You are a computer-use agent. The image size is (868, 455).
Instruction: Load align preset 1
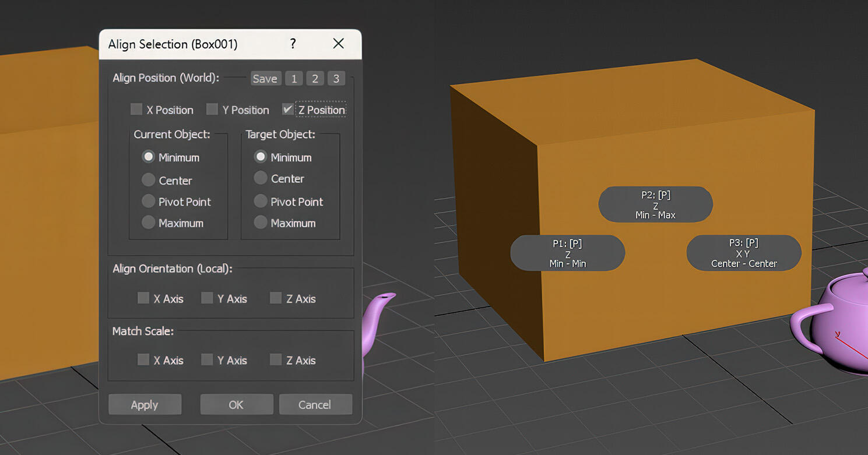(294, 79)
